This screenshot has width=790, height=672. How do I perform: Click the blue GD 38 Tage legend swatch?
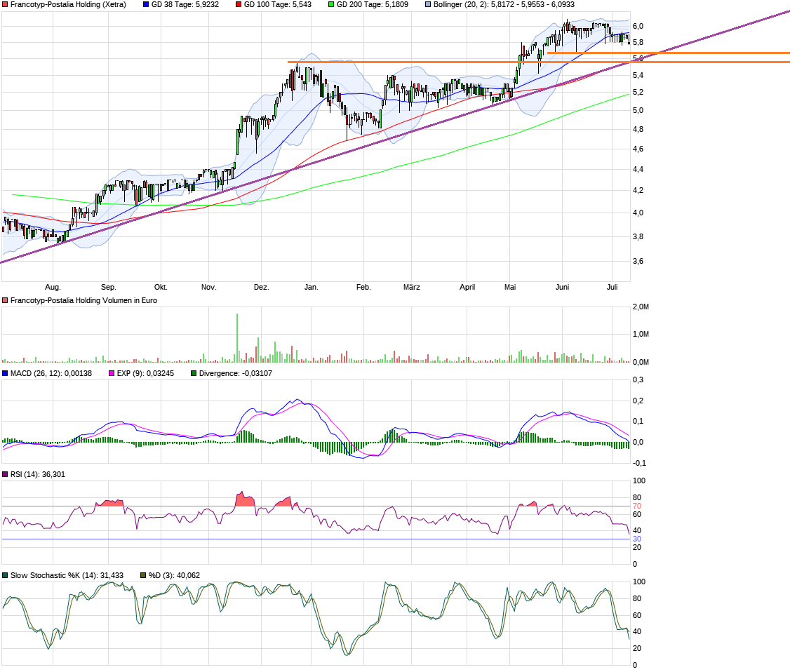tap(146, 4)
